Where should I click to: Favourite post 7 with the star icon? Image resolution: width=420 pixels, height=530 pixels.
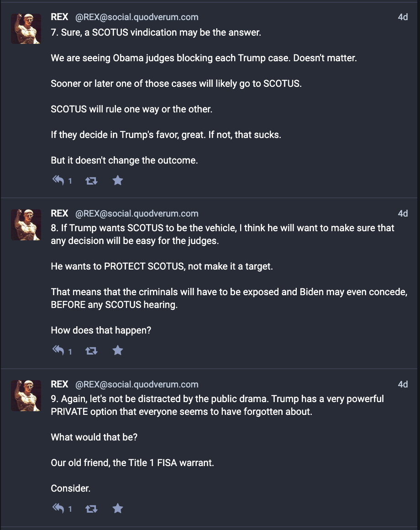pos(118,180)
